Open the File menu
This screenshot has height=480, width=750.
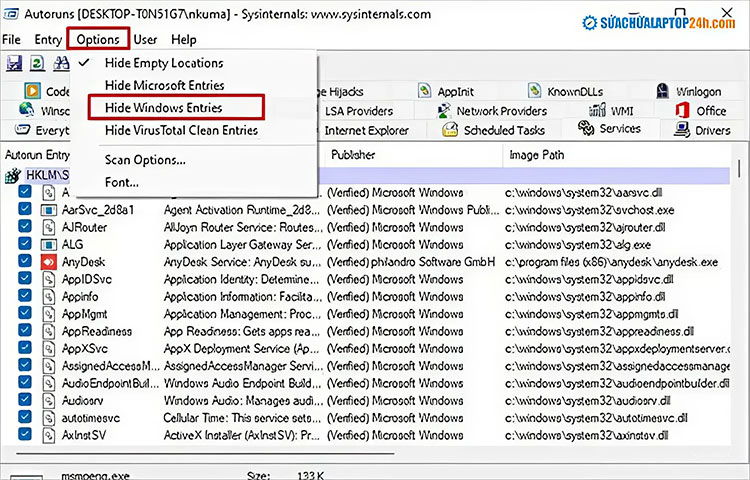(11, 40)
